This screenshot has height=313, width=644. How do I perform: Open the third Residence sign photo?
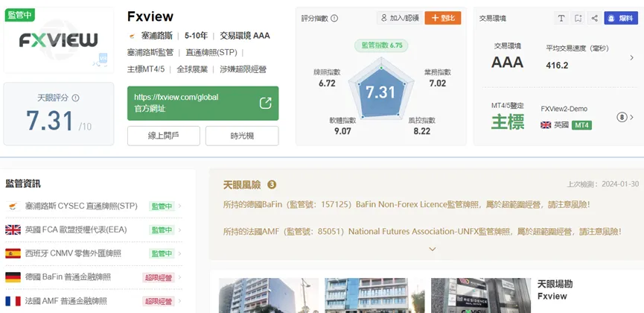click(480, 295)
